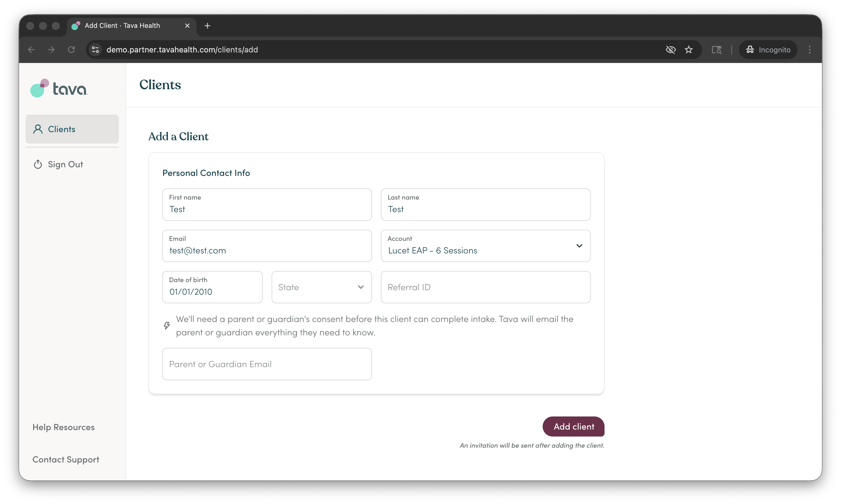The width and height of the screenshot is (841, 504).
Task: Click the Incognito indicator
Action: 768,50
